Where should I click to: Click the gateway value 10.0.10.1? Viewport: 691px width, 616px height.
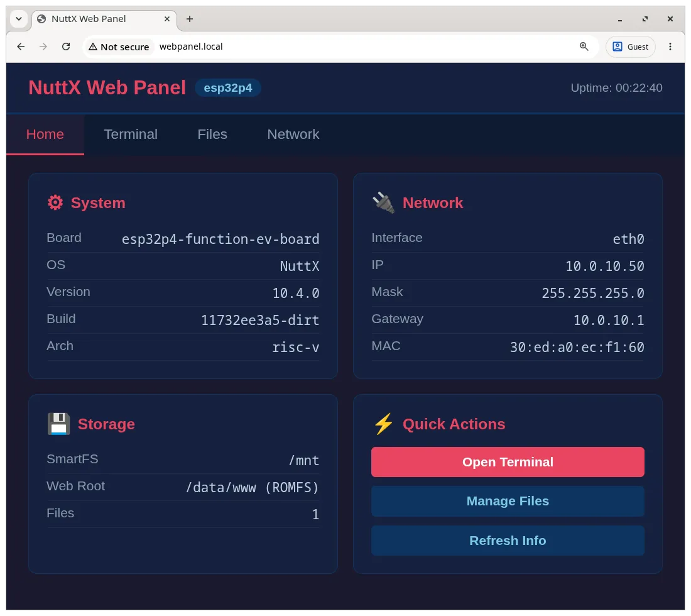pos(609,320)
